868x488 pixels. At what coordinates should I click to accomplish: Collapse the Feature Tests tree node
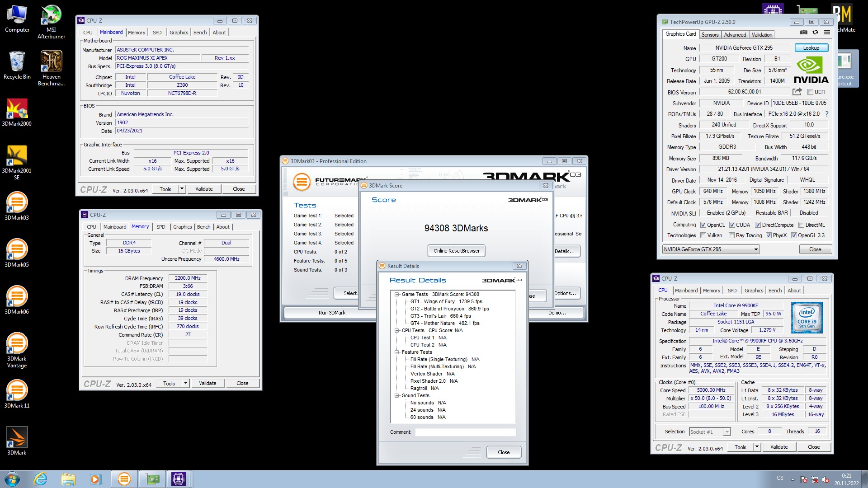pyautogui.click(x=396, y=352)
